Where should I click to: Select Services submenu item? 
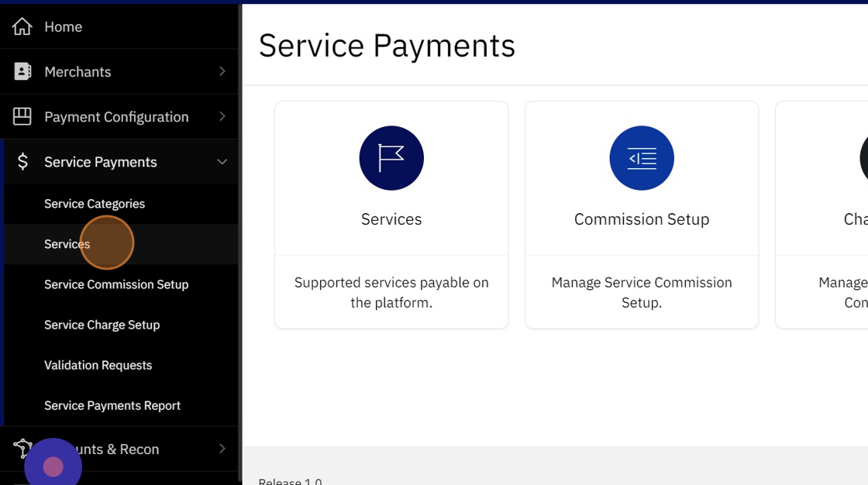pos(67,244)
